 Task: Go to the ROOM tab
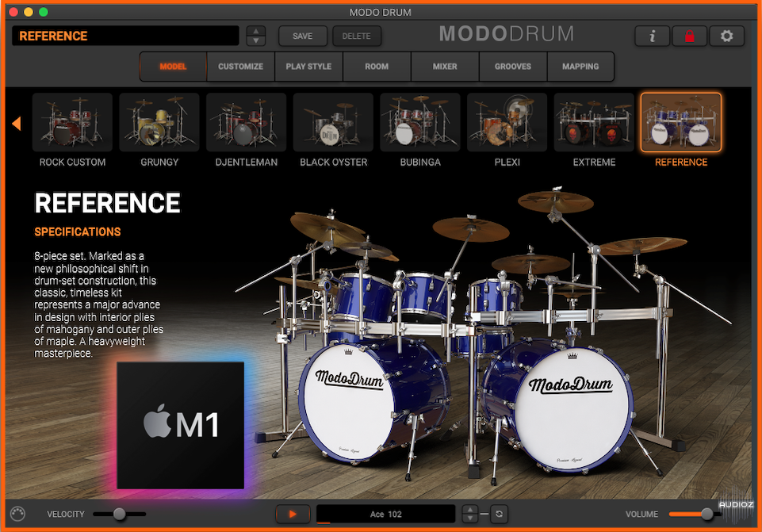point(377,67)
